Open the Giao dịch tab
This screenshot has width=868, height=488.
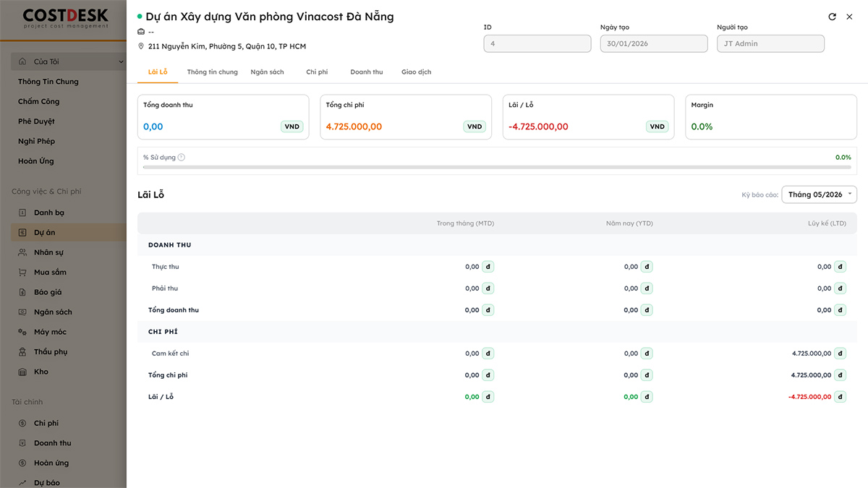tap(417, 72)
